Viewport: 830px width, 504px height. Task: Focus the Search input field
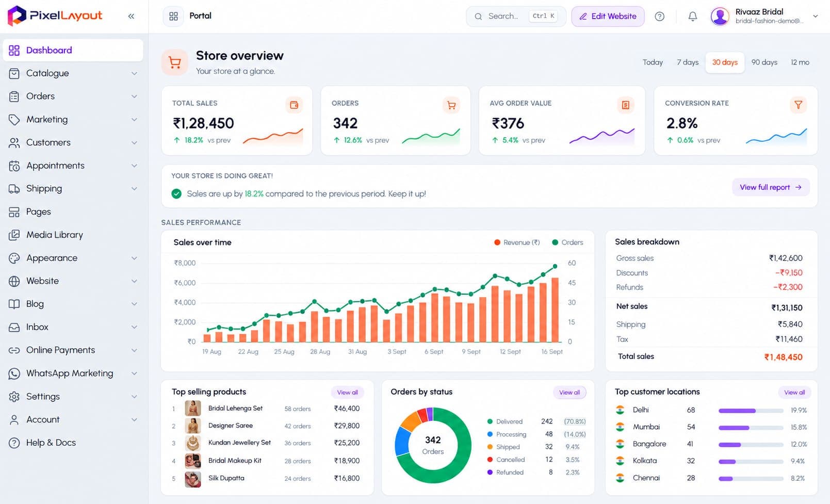tap(516, 17)
